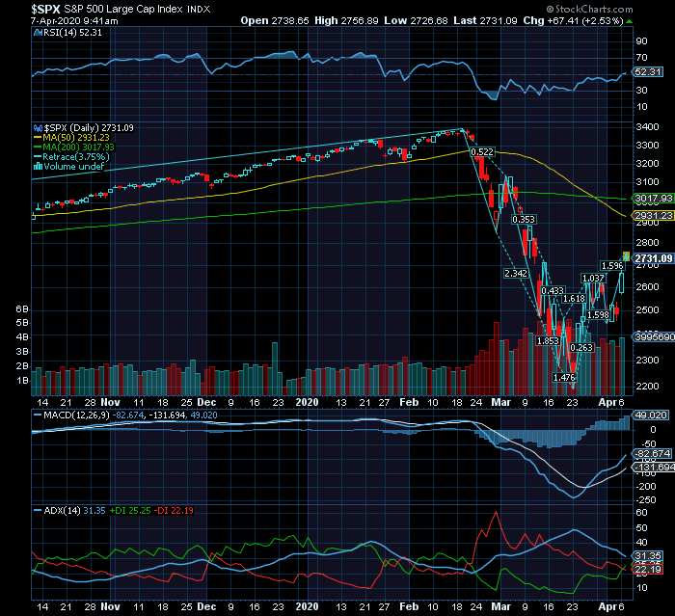Click the ADX(14) 31.35 legend label
This screenshot has height=616, width=675.
tap(75, 511)
